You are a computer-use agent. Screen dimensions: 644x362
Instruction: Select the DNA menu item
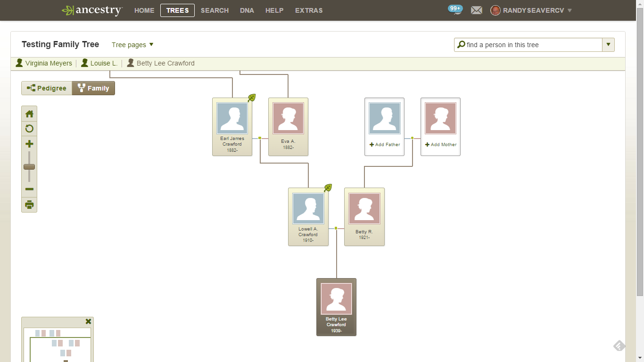247,10
